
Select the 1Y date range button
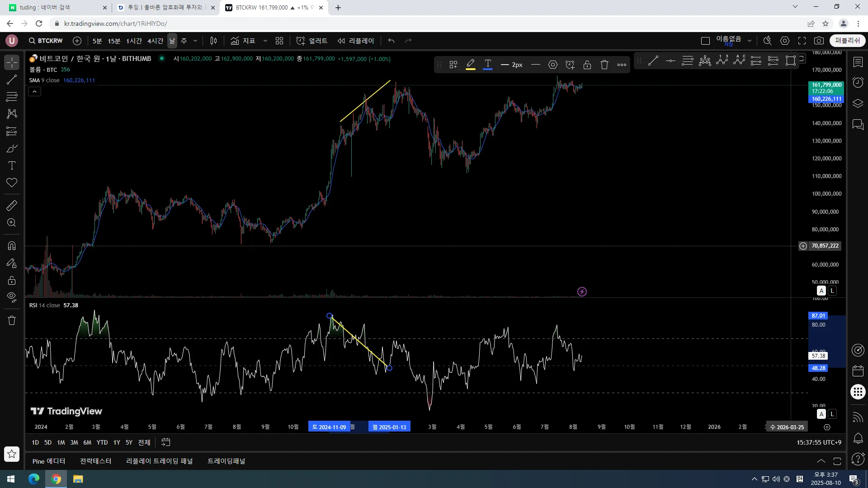click(117, 442)
